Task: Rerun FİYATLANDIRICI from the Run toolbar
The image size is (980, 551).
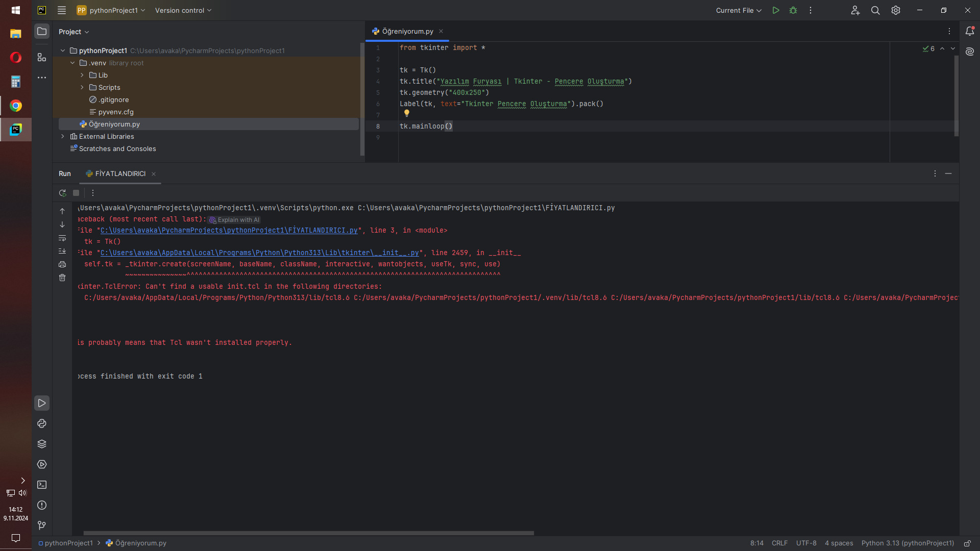Action: [x=62, y=193]
